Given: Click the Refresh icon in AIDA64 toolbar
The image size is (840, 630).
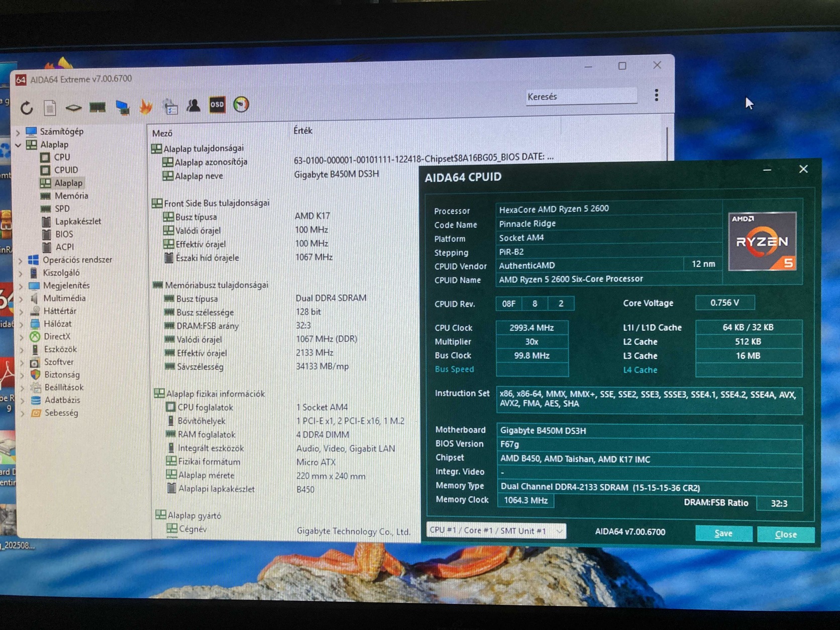Looking at the screenshot, I should coord(27,108).
